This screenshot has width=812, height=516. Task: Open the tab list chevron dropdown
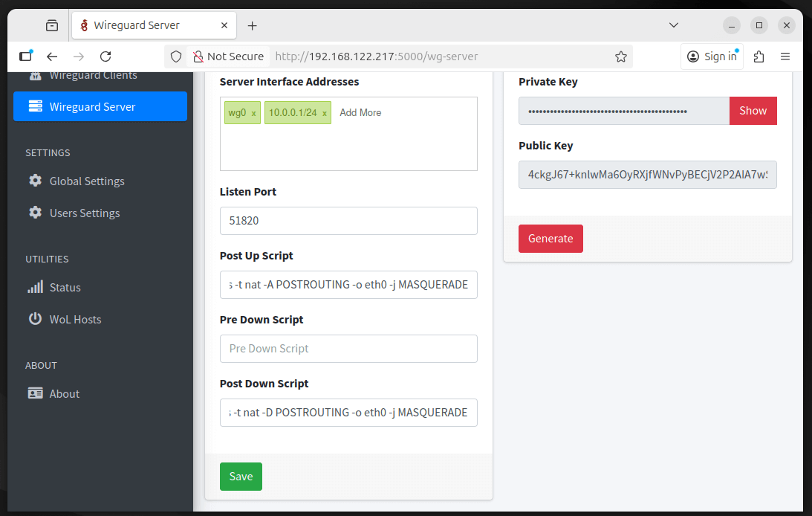[x=673, y=25]
